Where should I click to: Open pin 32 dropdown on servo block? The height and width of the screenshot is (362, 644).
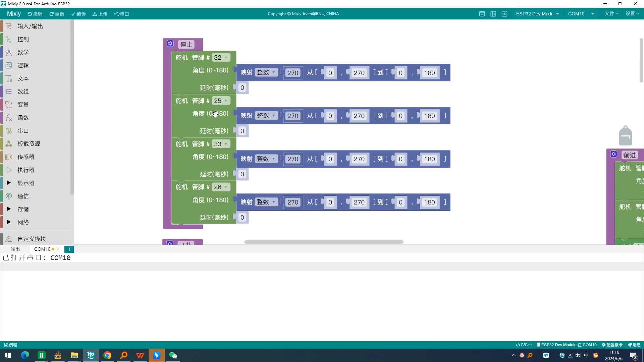221,58
